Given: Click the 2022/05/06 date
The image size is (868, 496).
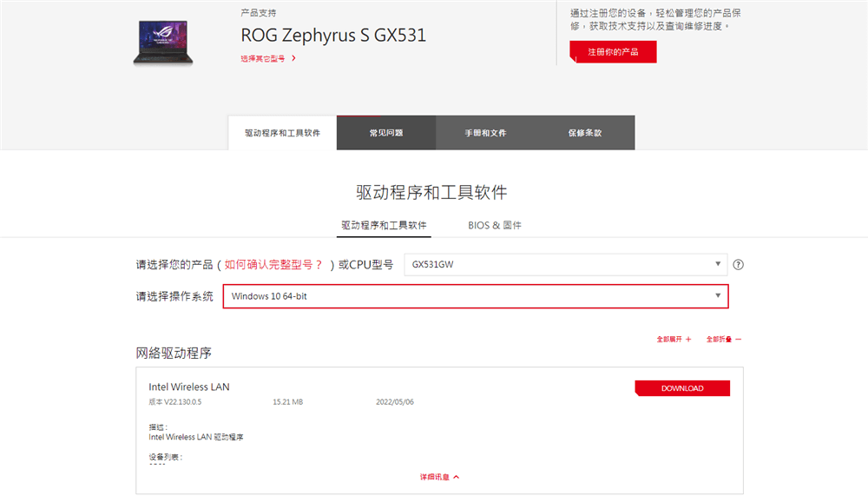Looking at the screenshot, I should (395, 402).
